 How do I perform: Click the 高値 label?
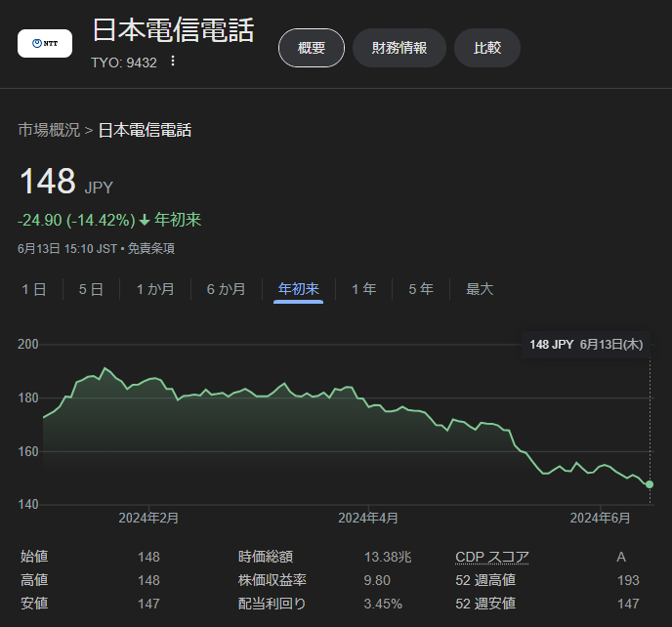pyautogui.click(x=34, y=580)
